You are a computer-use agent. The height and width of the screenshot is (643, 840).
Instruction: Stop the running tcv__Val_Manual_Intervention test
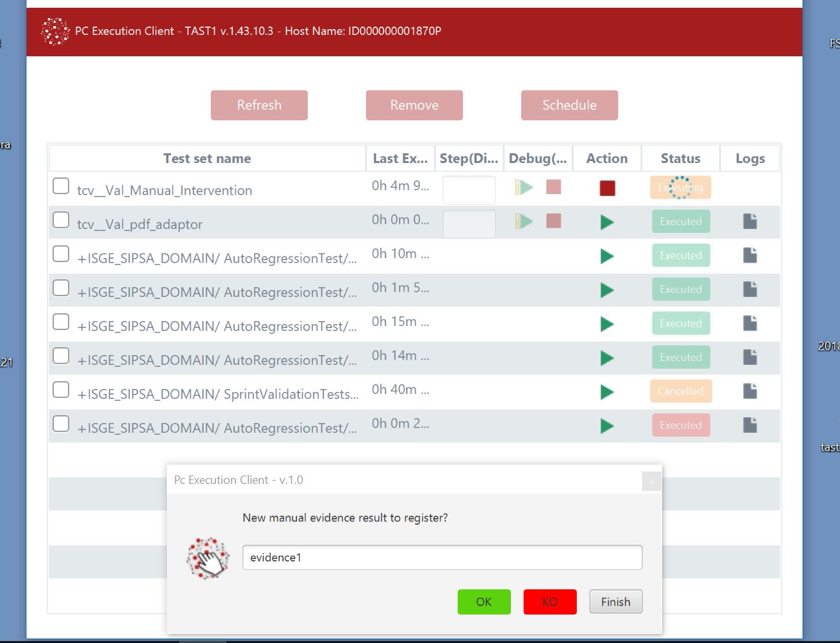[x=607, y=188]
